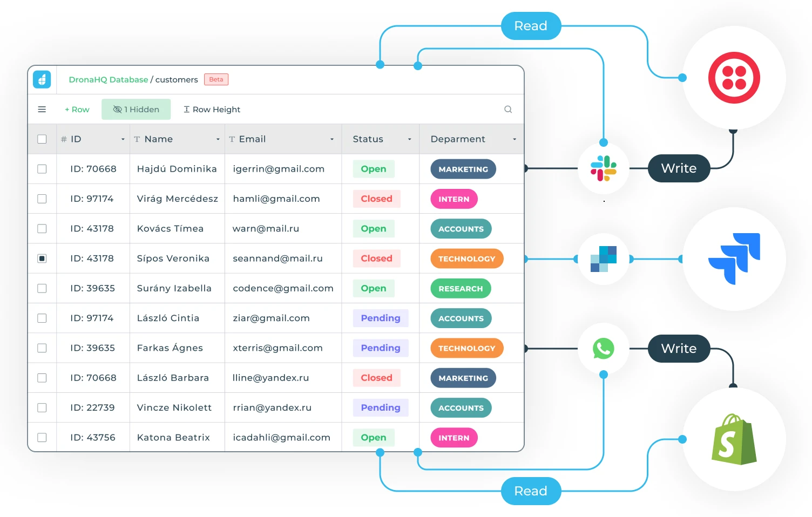
Task: Add a new row with + Row
Action: pos(77,110)
